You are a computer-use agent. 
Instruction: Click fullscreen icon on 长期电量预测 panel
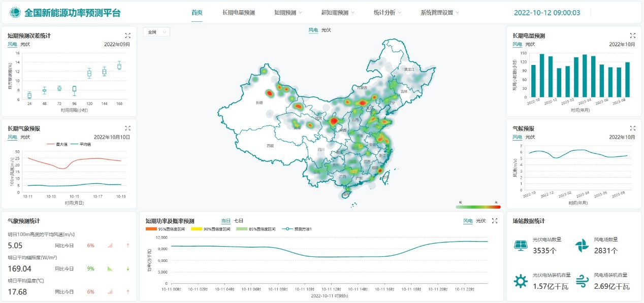point(632,36)
